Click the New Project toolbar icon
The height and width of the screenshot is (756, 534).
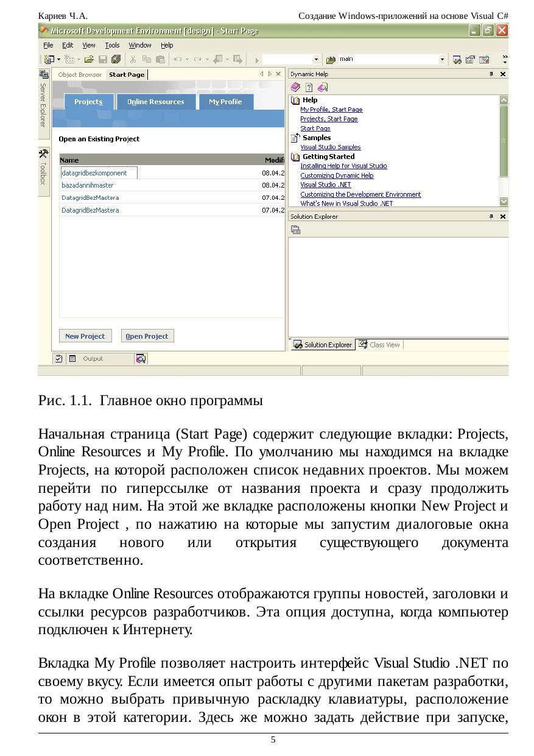pos(49,60)
